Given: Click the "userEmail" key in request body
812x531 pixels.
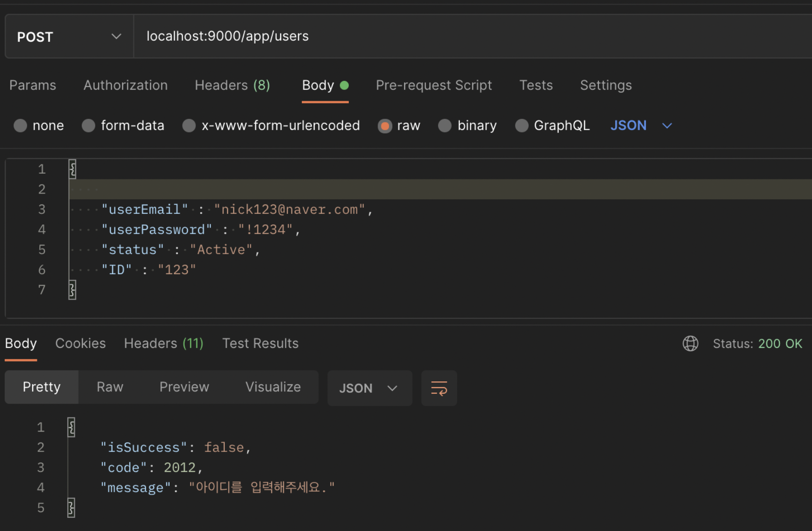Looking at the screenshot, I should point(145,209).
